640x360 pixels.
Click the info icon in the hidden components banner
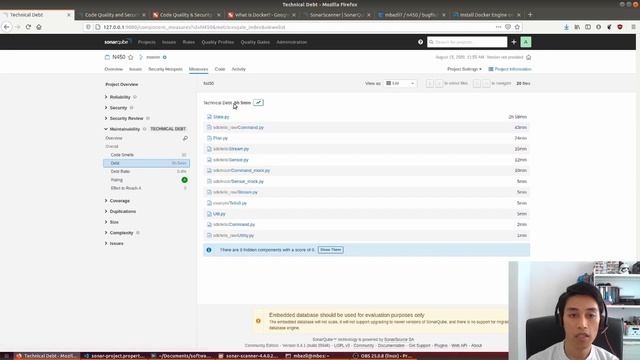point(209,250)
